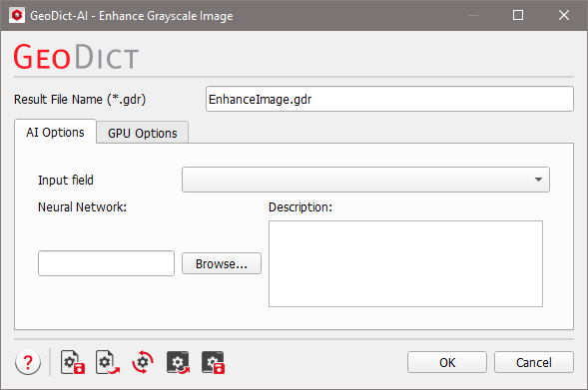Expand the Input field dropdown
Screen dimensions: 588x390
pyautogui.click(x=365, y=180)
